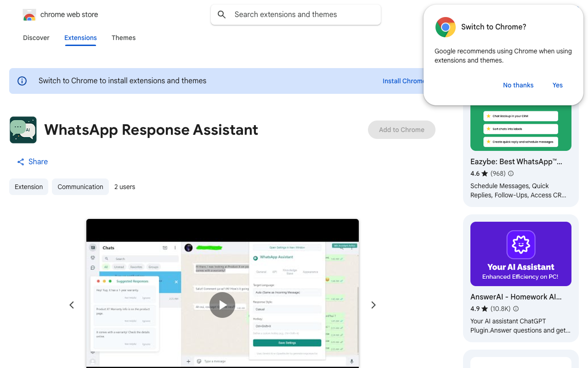This screenshot has height=368, width=588.
Task: Click the info icon beside Eazybe's rating
Action: (x=510, y=173)
